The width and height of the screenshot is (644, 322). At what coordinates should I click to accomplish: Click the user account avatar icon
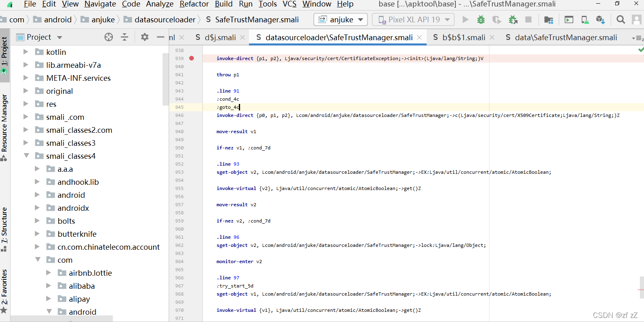click(637, 19)
